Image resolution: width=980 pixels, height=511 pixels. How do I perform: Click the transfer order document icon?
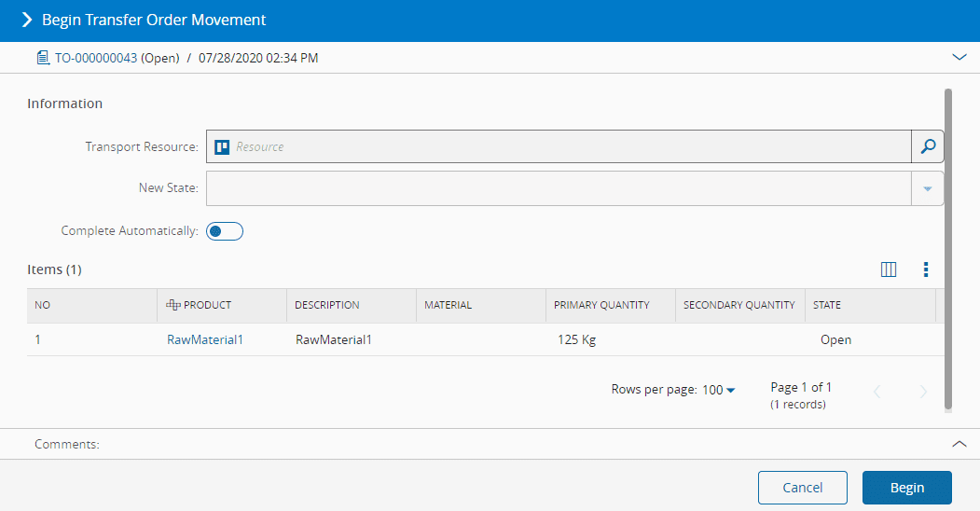point(42,58)
